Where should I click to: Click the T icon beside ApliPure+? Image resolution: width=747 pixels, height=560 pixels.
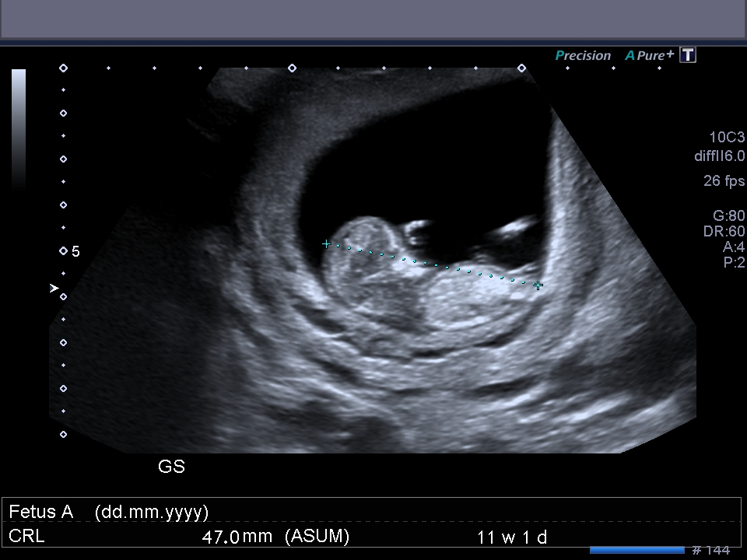(x=687, y=55)
